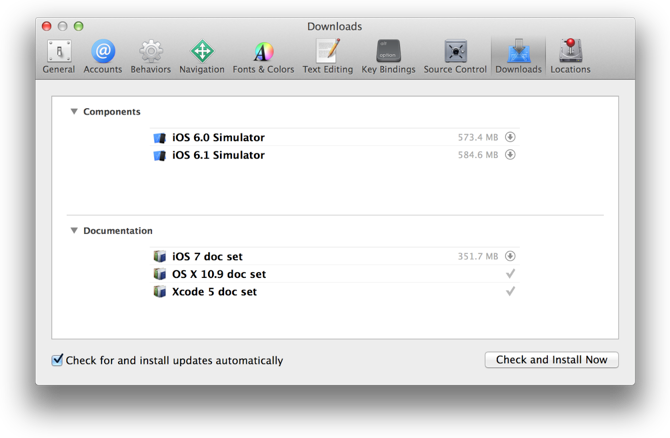Select the iOS 7 doc set row text

coord(207,256)
